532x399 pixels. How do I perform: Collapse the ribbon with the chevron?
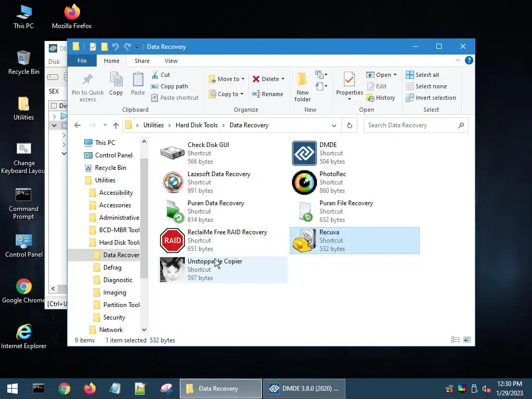[457, 60]
